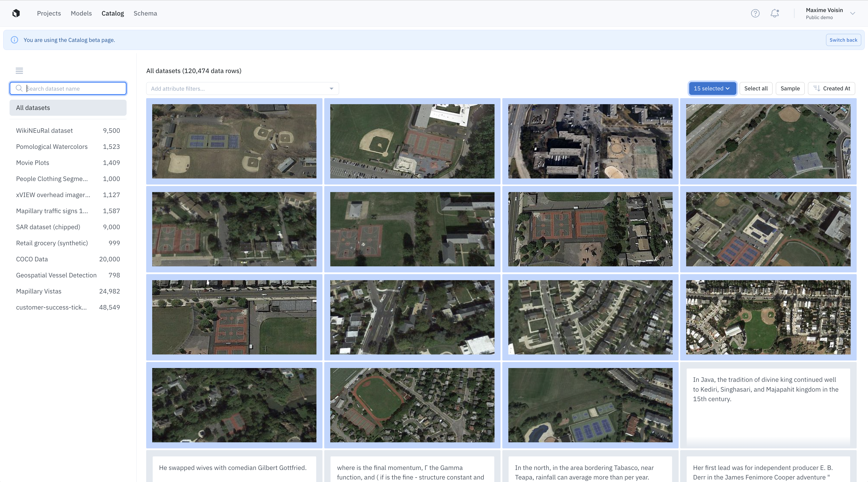Open the Retail grocery (synthetic) dataset
Screen dimensions: 868x482
coord(68,243)
